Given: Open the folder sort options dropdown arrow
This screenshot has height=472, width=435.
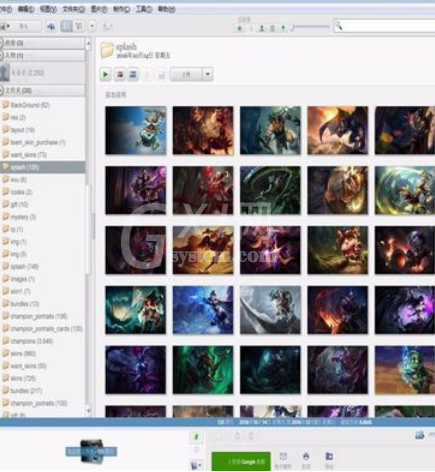Looking at the screenshot, I should (92, 26).
